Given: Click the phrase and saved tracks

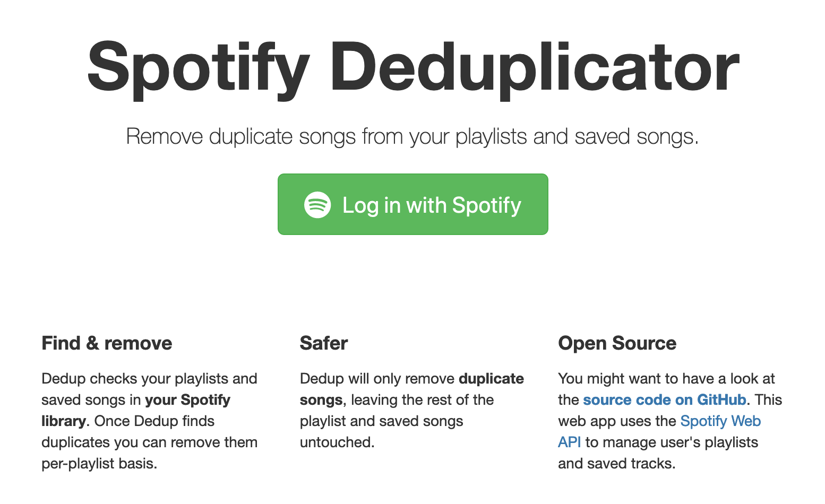Looking at the screenshot, I should 616,464.
